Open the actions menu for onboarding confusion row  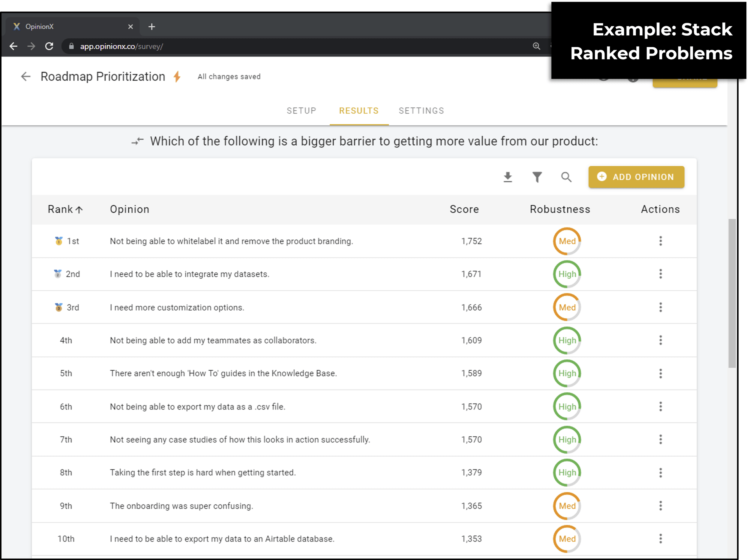point(661,506)
